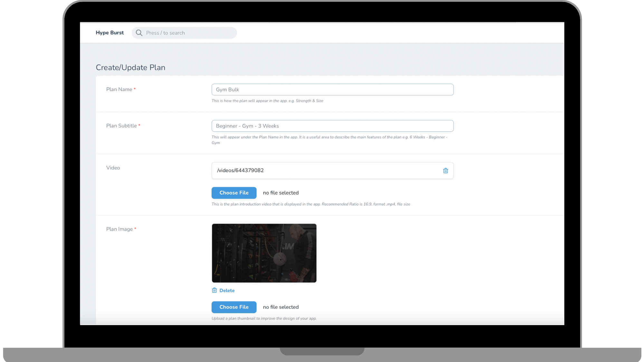Click the Plan Name field label
This screenshot has height=362, width=644.
click(119, 89)
